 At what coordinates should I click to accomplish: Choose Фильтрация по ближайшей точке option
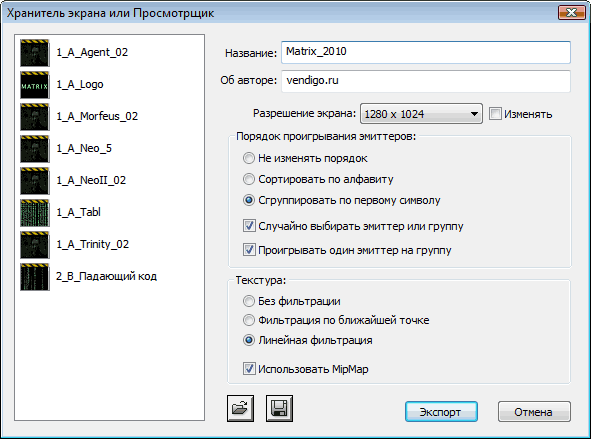coord(249,320)
